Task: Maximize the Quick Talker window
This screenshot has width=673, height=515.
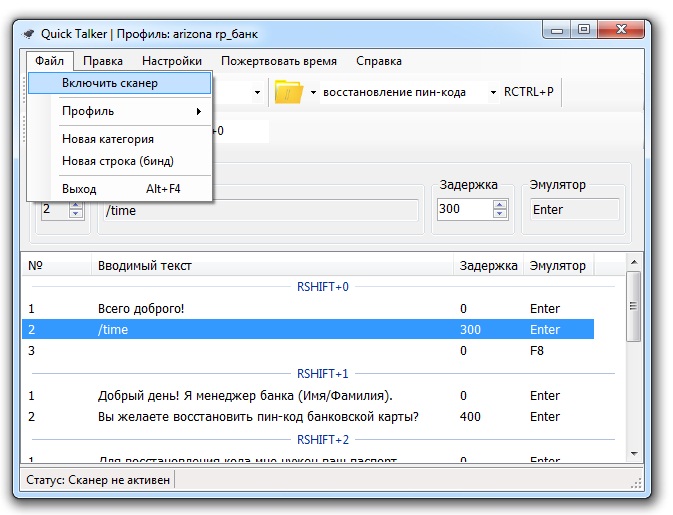Action: 584,30
